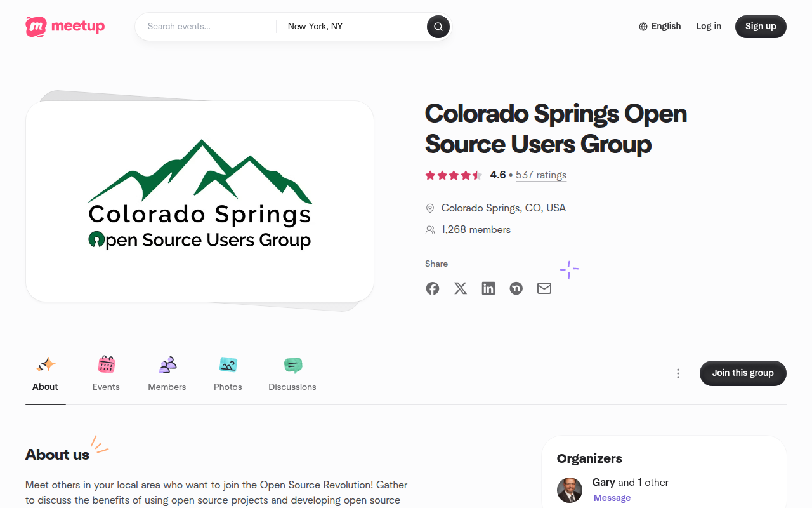Click the About sparkle icon
This screenshot has height=508, width=812.
[46, 364]
